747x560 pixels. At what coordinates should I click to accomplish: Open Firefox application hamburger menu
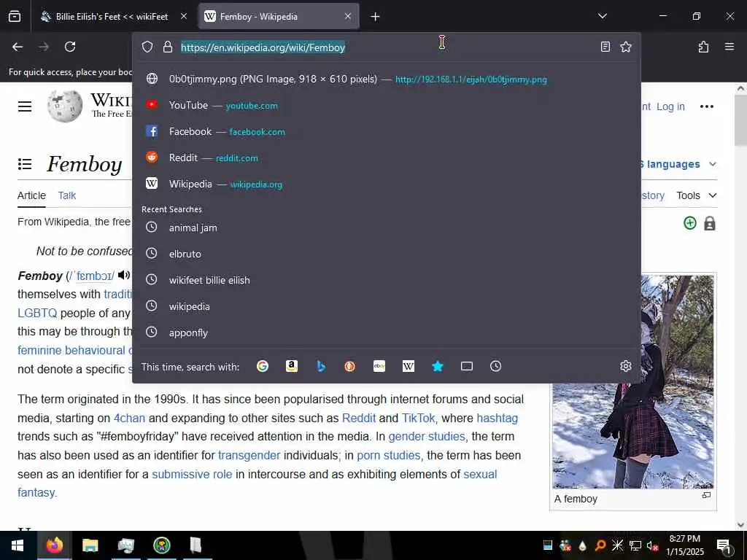pyautogui.click(x=729, y=47)
